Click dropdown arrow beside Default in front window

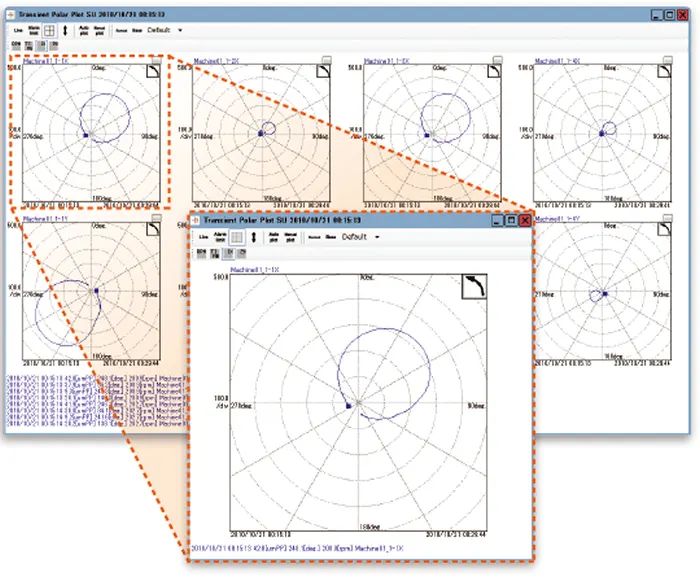377,237
